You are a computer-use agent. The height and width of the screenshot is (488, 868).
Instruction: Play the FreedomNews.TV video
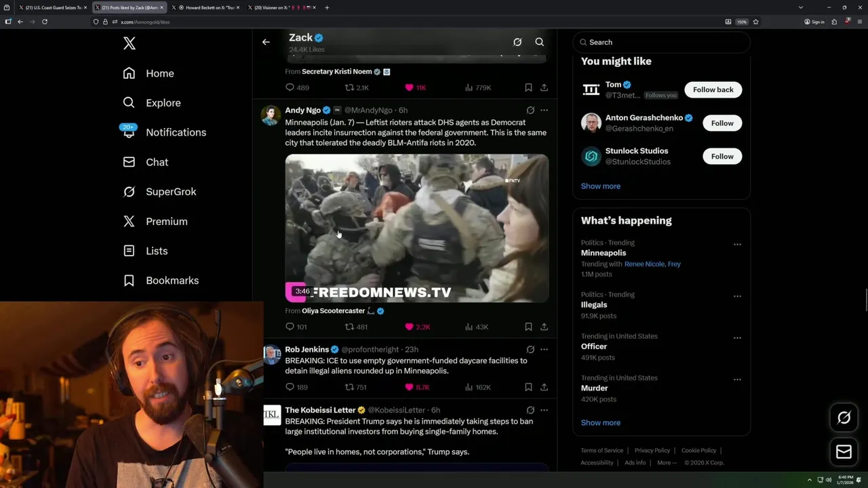pyautogui.click(x=416, y=228)
